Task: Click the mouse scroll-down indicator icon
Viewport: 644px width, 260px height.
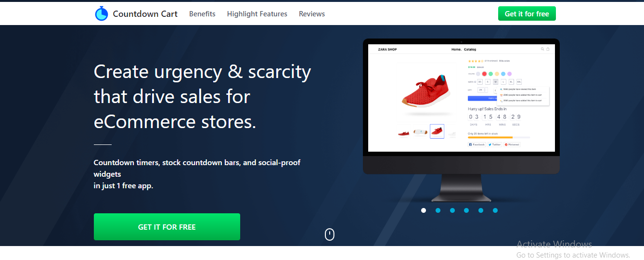Action: point(329,234)
